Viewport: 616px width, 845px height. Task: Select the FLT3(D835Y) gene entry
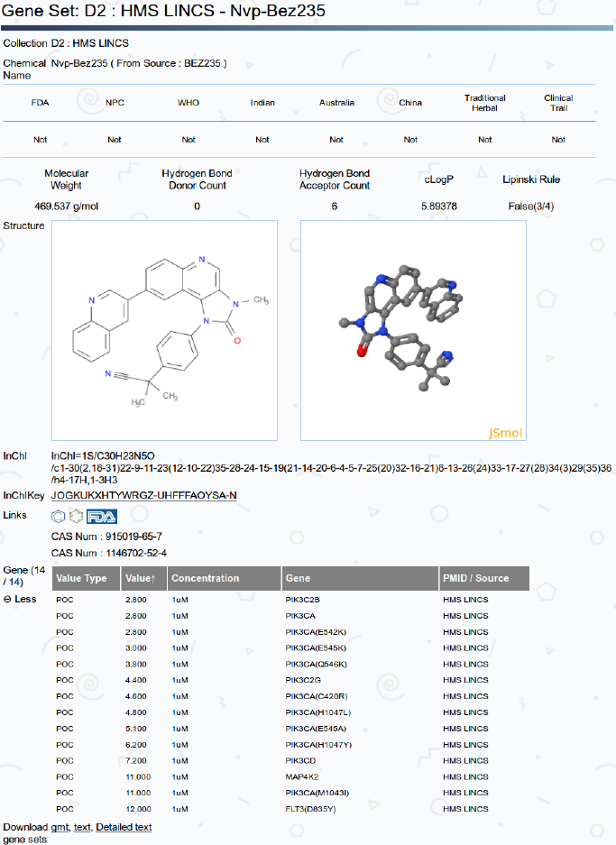click(308, 809)
